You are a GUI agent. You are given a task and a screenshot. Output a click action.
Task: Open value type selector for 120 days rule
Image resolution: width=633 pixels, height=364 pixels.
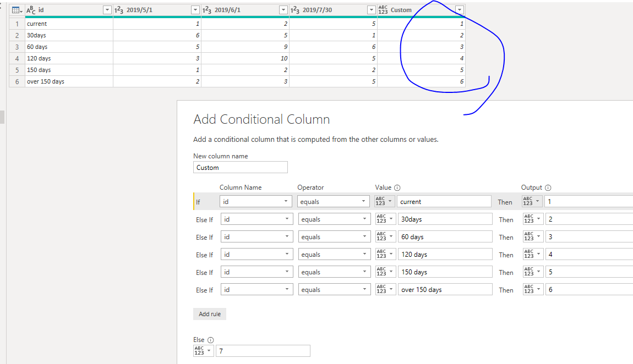point(385,255)
